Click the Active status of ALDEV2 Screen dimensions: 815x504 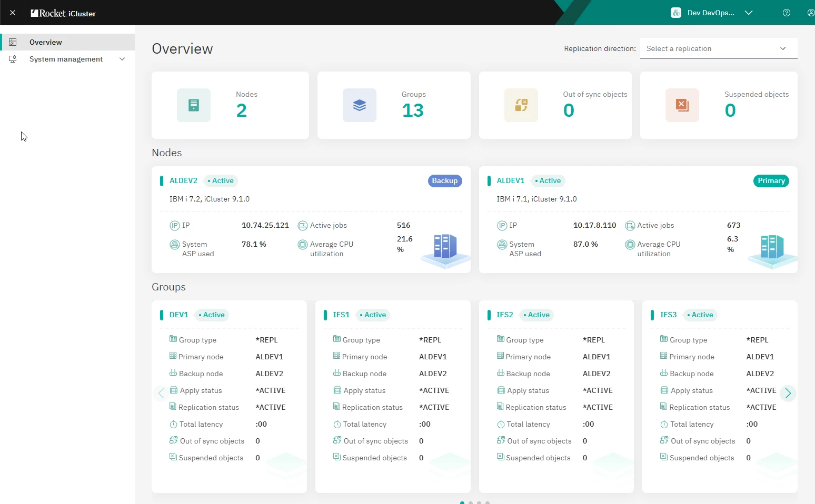click(221, 180)
